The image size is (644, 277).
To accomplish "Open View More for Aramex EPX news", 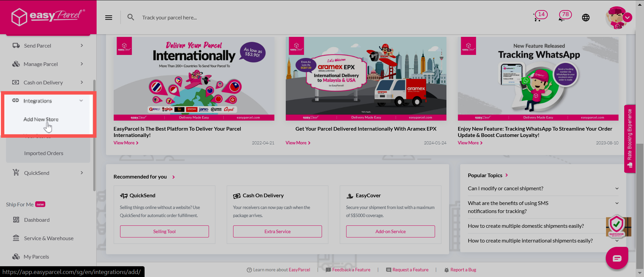I will 298,143.
